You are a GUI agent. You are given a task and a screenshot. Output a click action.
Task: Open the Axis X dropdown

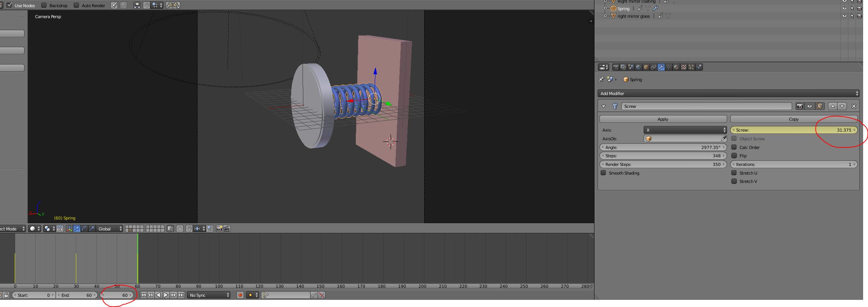(x=685, y=130)
